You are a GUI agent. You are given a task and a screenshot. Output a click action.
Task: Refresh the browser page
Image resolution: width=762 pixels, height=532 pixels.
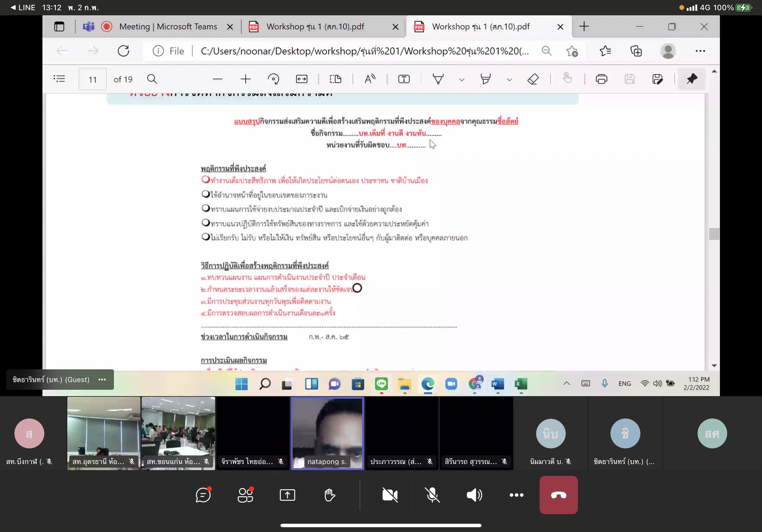[x=123, y=51]
